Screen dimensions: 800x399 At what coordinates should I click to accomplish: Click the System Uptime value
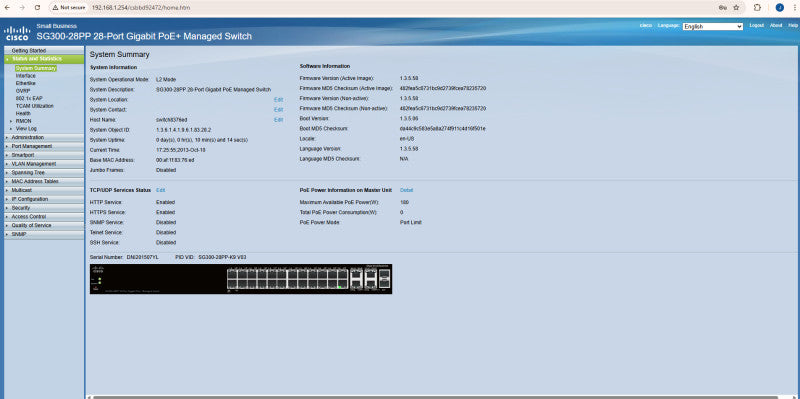click(x=202, y=140)
